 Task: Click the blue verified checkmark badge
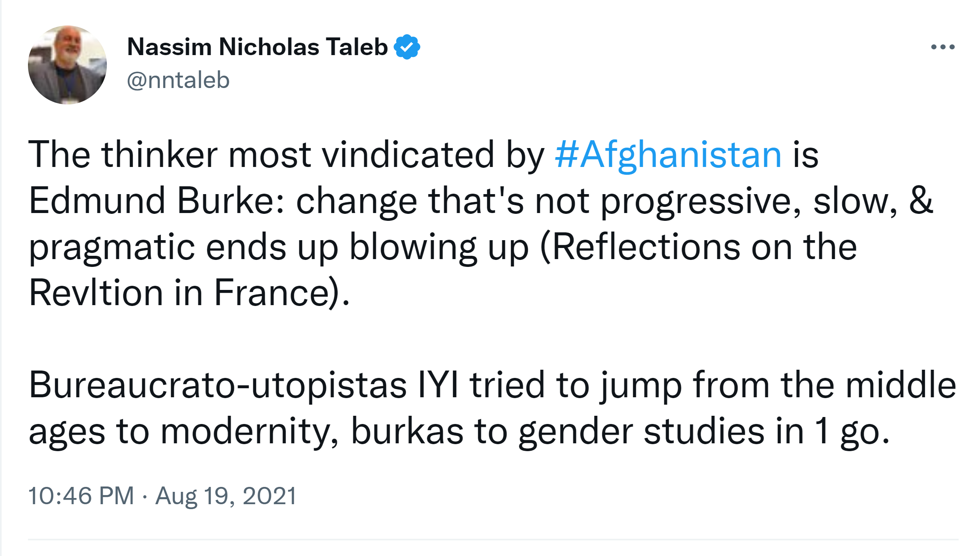point(407,47)
